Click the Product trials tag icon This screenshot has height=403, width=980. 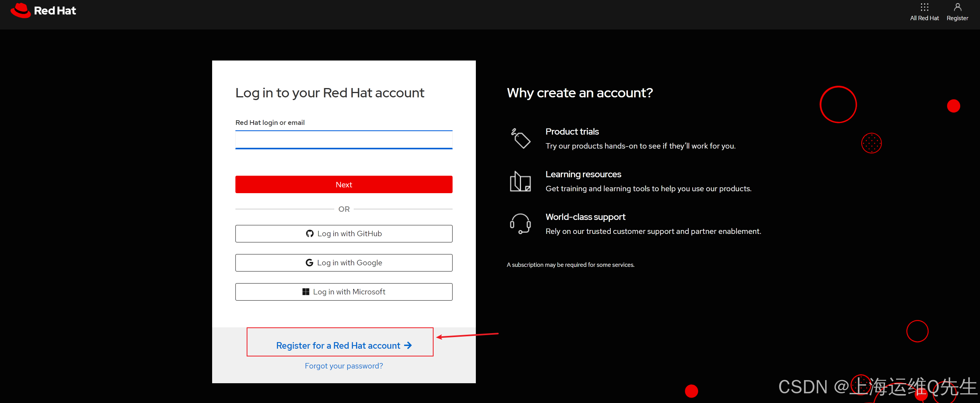(x=520, y=138)
